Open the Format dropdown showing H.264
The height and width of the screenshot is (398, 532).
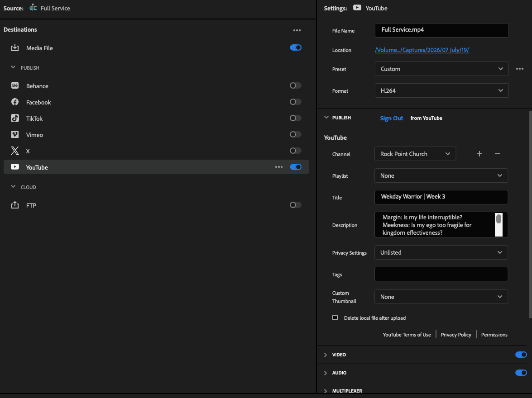coord(441,90)
